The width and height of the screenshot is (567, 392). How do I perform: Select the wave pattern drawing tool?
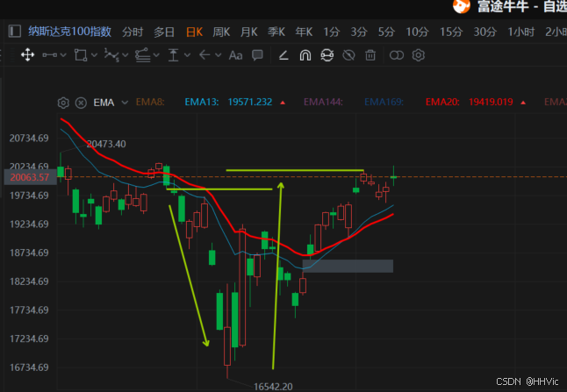pos(111,55)
